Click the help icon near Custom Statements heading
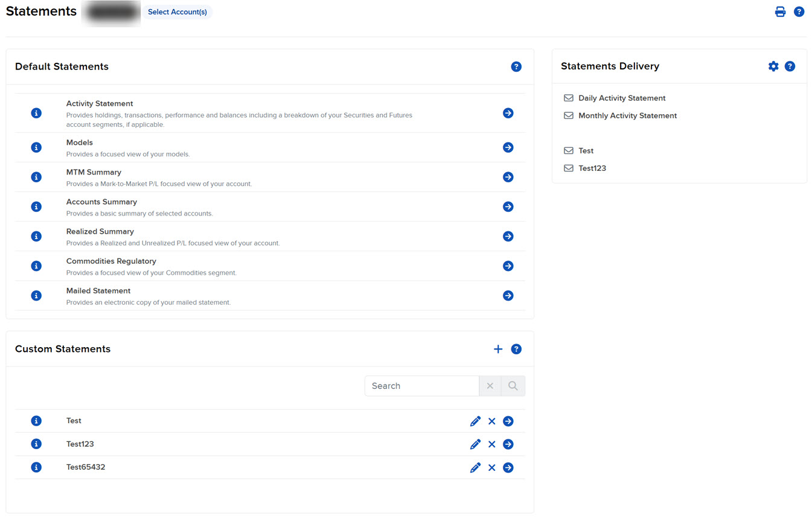 click(516, 349)
